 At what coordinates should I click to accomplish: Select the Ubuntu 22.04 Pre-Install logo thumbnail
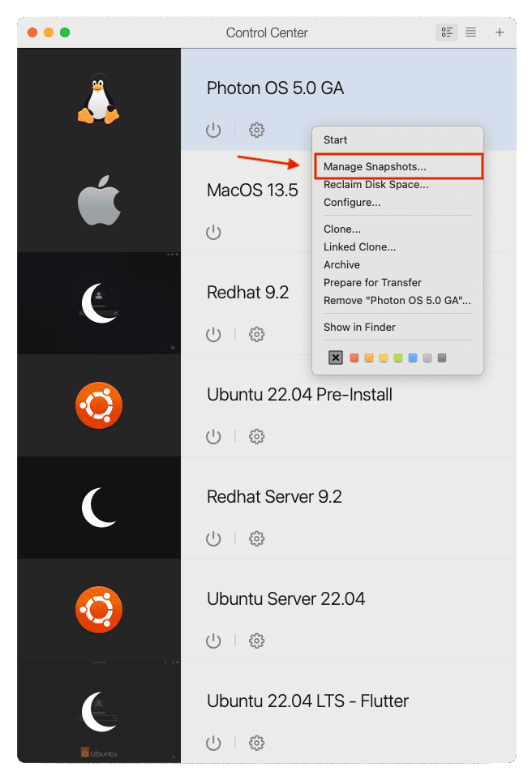pos(99,405)
